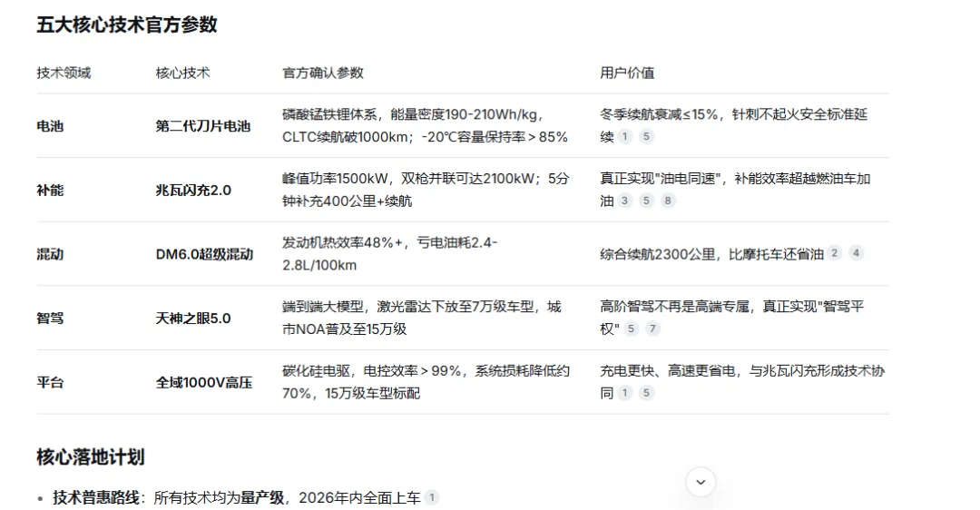
Task: Click the 端到端大模型 parameter cell
Action: pyautogui.click(x=422, y=319)
